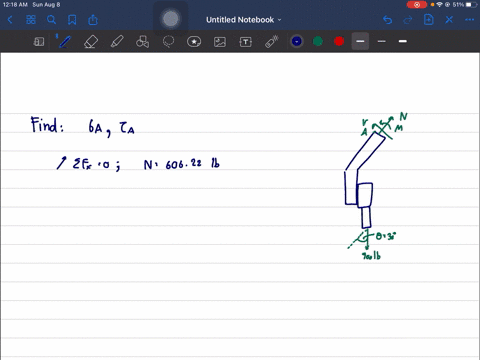480x360 pixels.
Task: Select the Lasso selection tool
Action: click(x=168, y=42)
